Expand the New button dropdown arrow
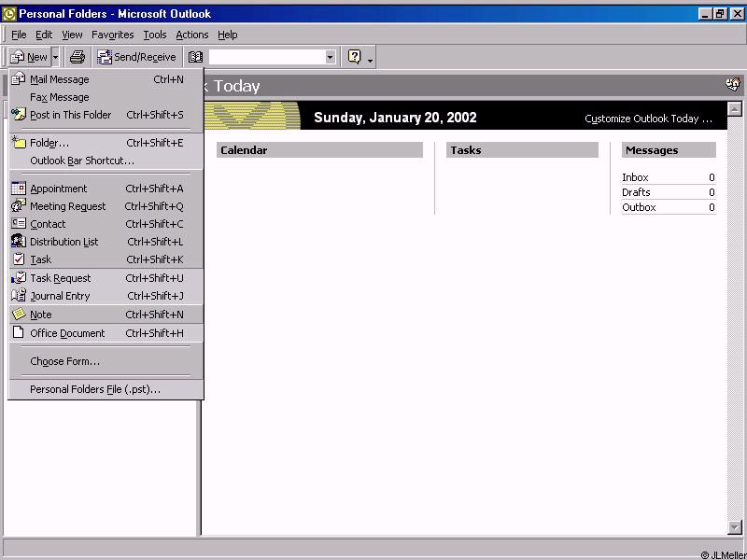Screen dimensions: 747x560 click(55, 57)
